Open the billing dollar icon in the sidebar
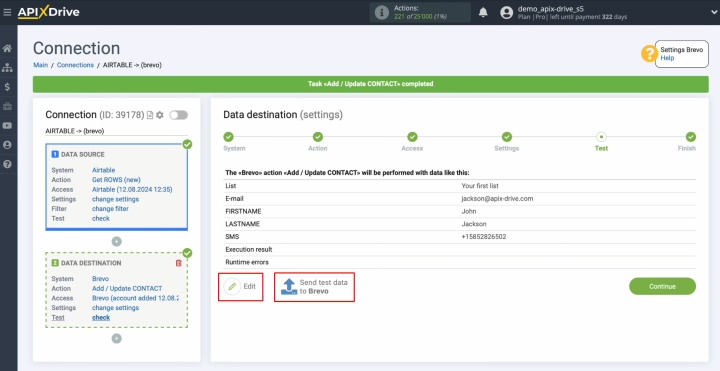Viewport: 720px width, 371px height. [x=7, y=87]
